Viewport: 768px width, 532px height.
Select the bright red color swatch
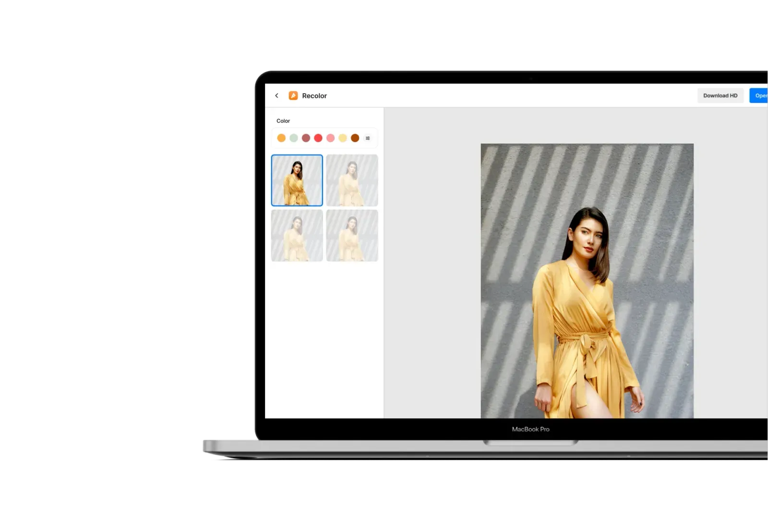click(x=318, y=138)
